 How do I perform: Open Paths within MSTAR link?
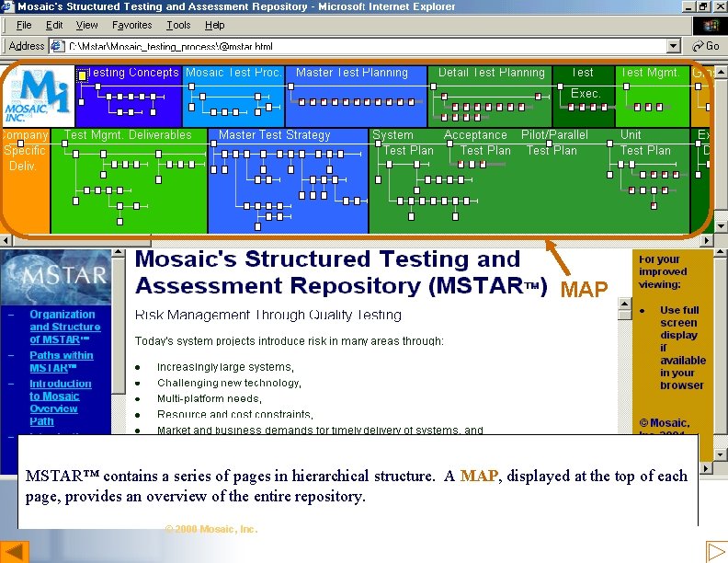tap(62, 362)
